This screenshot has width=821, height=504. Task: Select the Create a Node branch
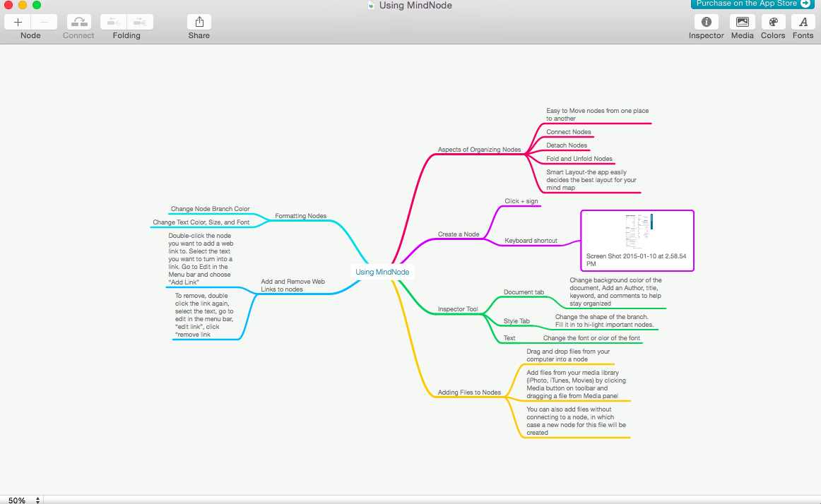click(458, 234)
